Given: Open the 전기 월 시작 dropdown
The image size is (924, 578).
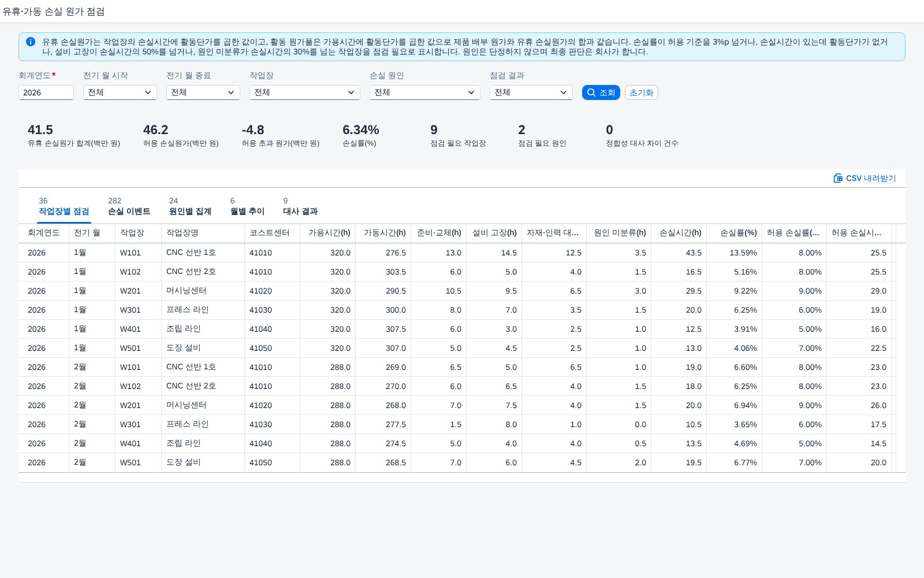Looking at the screenshot, I should (x=120, y=92).
